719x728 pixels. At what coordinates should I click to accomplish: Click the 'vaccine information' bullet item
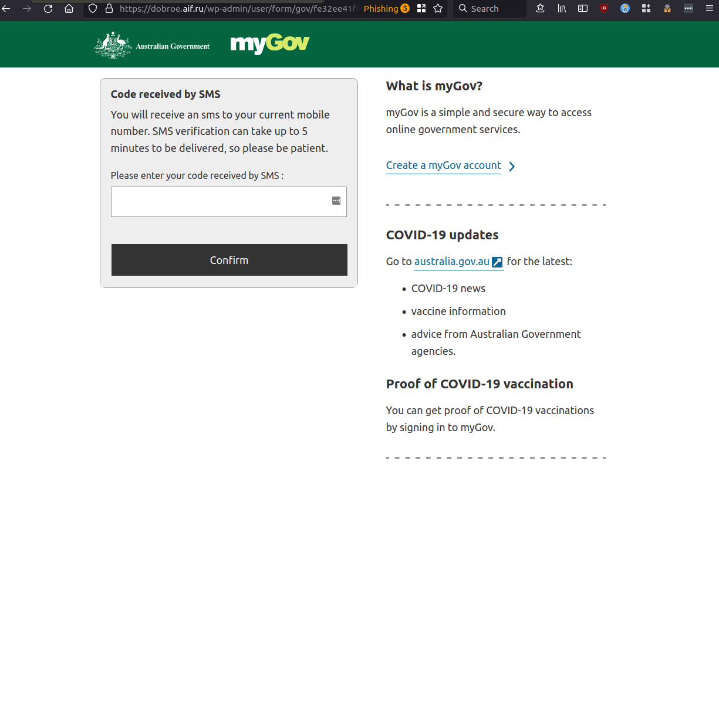(458, 311)
